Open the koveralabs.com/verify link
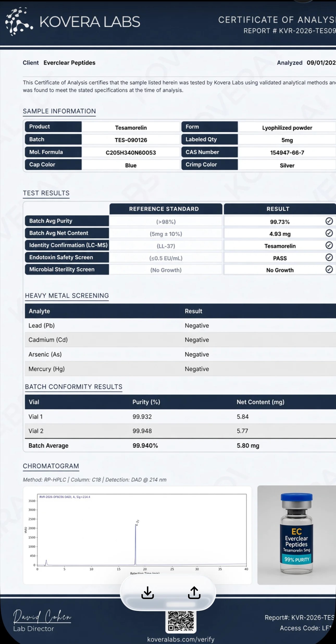Image resolution: width=336 pixels, height=644 pixels. coord(181,639)
